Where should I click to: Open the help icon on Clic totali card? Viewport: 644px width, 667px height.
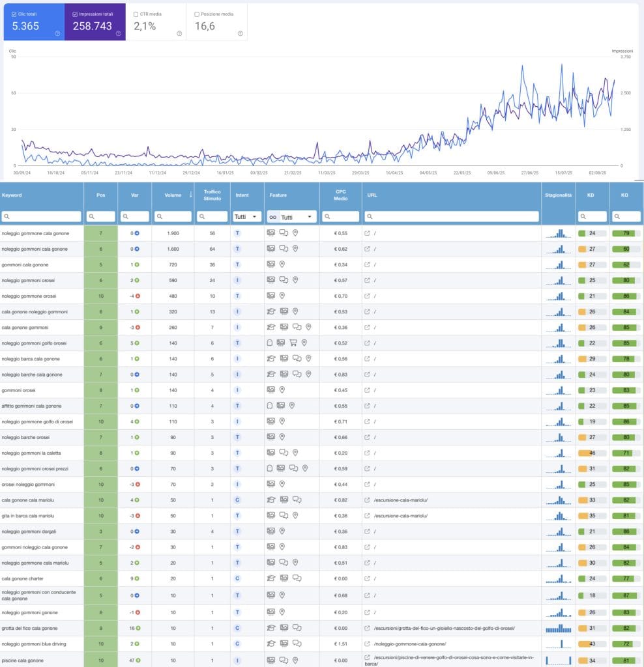[x=57, y=34]
